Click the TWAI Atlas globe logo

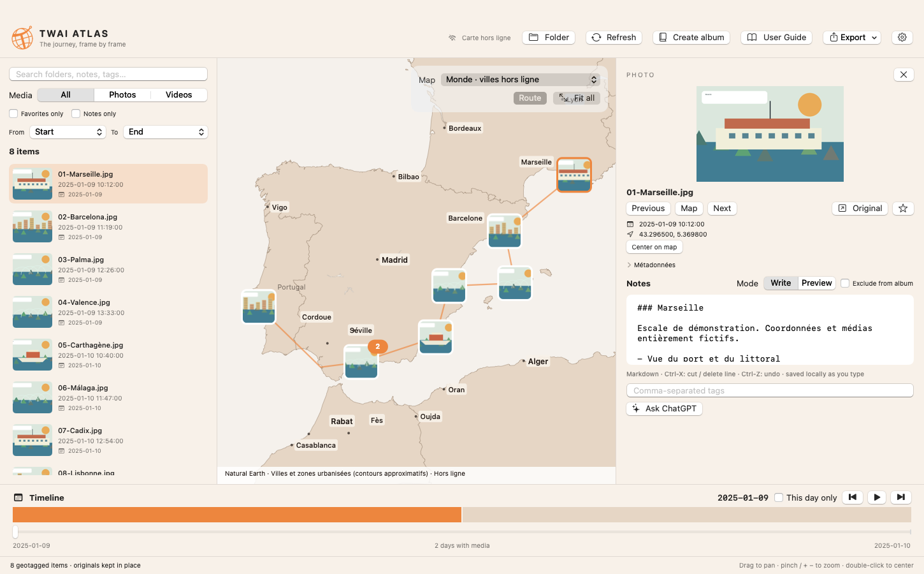[x=22, y=38]
